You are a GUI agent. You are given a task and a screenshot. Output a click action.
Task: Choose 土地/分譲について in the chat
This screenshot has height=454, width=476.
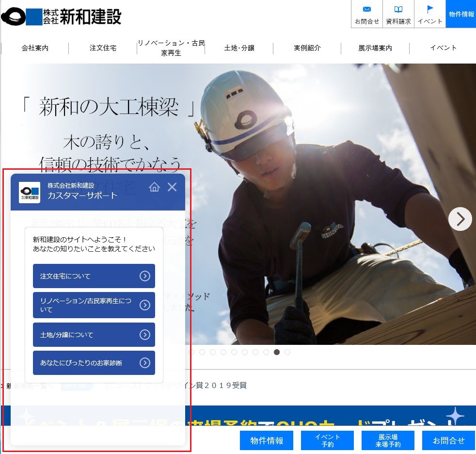(x=94, y=335)
